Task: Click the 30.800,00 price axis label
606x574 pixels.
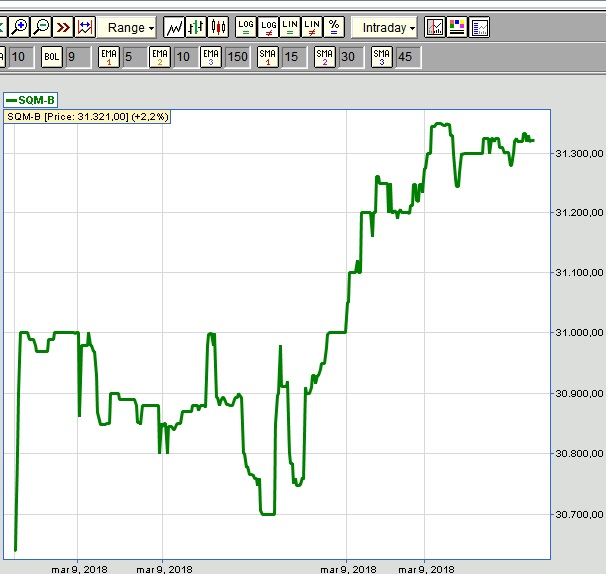Action: point(579,453)
